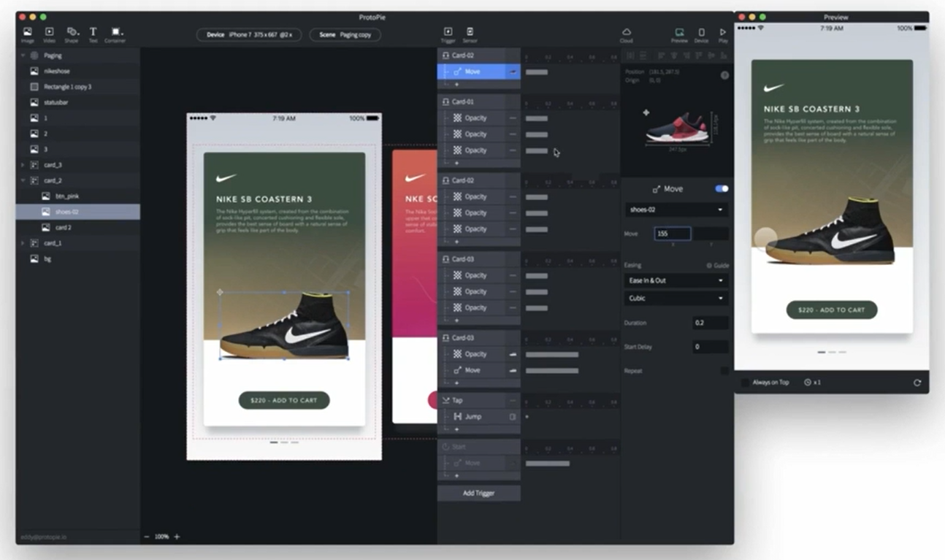Click the Jump response icon
This screenshot has height=560, width=945.
[458, 417]
